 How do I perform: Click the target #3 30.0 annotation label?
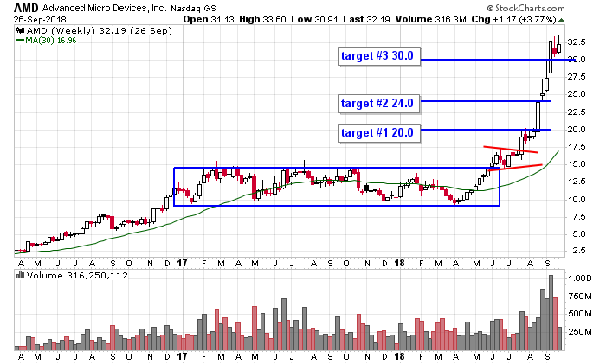click(379, 56)
